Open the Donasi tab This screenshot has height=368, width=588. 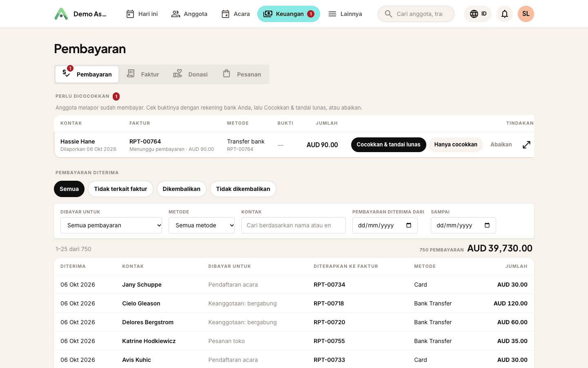(x=190, y=74)
